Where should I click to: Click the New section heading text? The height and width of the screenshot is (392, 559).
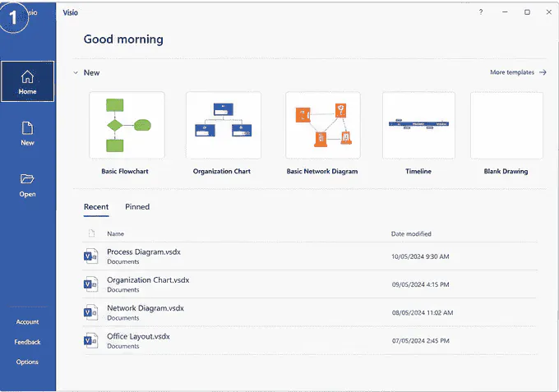[x=91, y=72]
